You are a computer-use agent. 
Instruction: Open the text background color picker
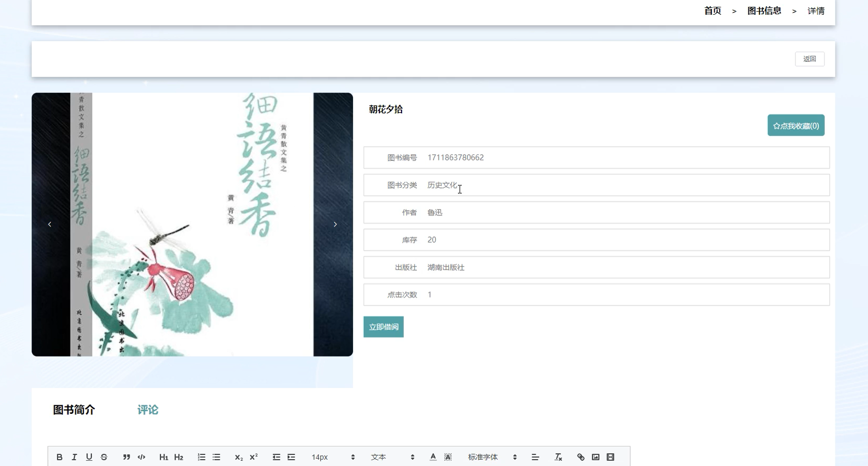coord(448,457)
